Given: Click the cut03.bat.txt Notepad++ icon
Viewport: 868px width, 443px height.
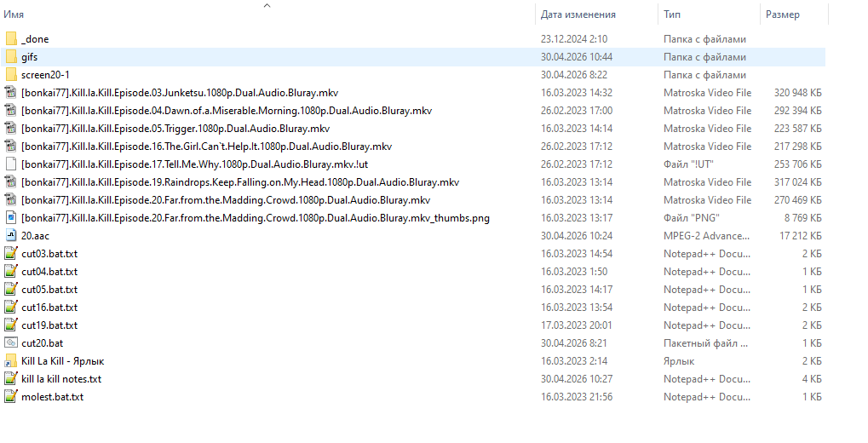Looking at the screenshot, I should pyautogui.click(x=11, y=254).
